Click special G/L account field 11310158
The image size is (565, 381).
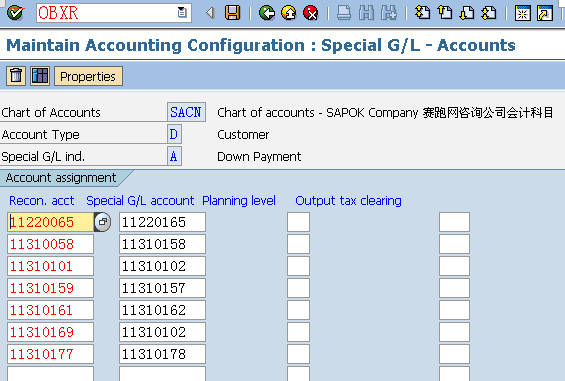pos(162,244)
